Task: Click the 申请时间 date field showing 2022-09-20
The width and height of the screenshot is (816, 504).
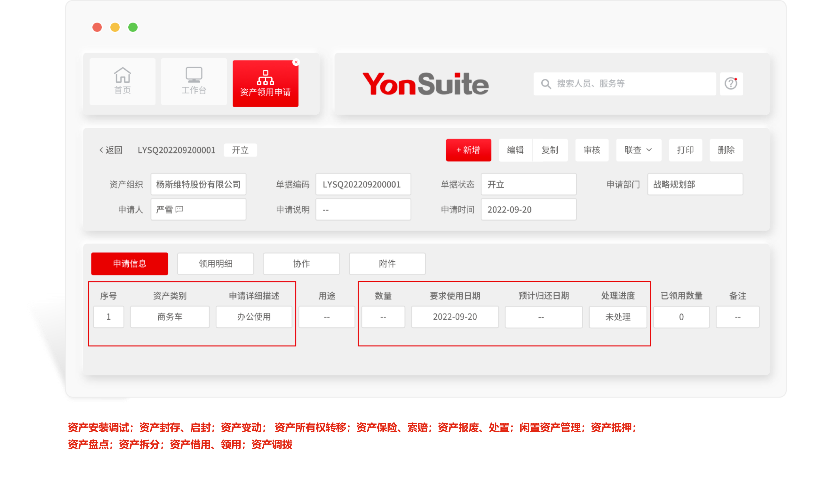Action: [528, 209]
